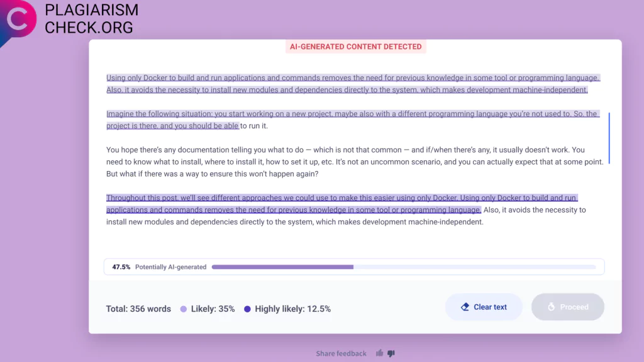Click the Clear text button

point(484,307)
